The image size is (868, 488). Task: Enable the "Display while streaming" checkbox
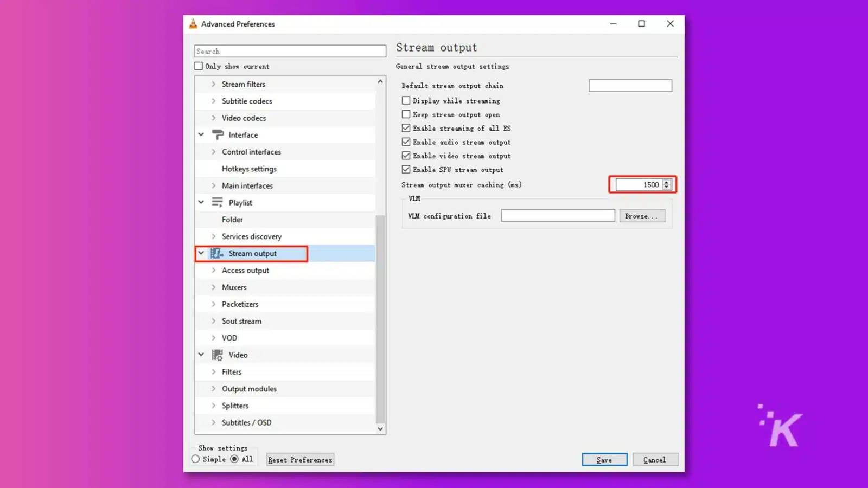click(x=406, y=100)
